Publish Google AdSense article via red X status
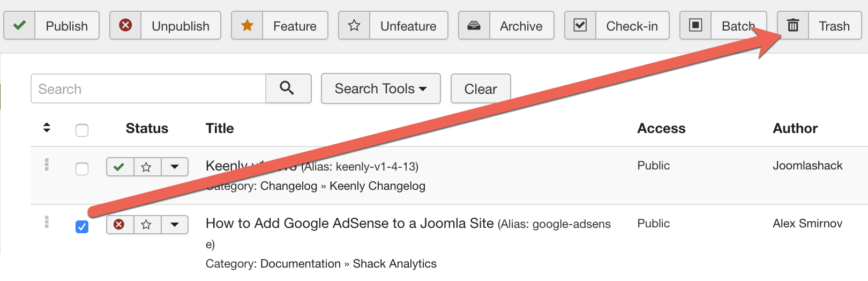 click(x=119, y=225)
